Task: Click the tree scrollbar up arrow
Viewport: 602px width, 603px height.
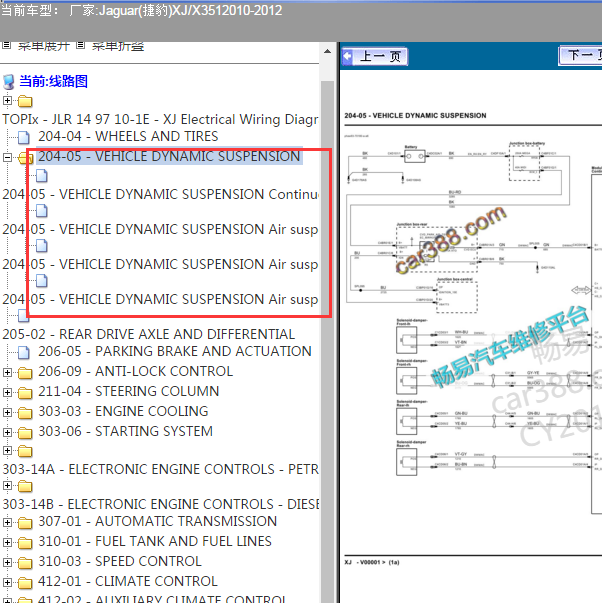Action: click(327, 51)
